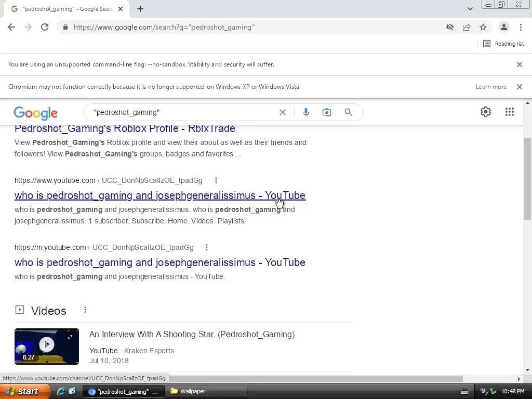The height and width of the screenshot is (399, 532).
Task: Open Google quick settings gear
Action: click(x=486, y=112)
